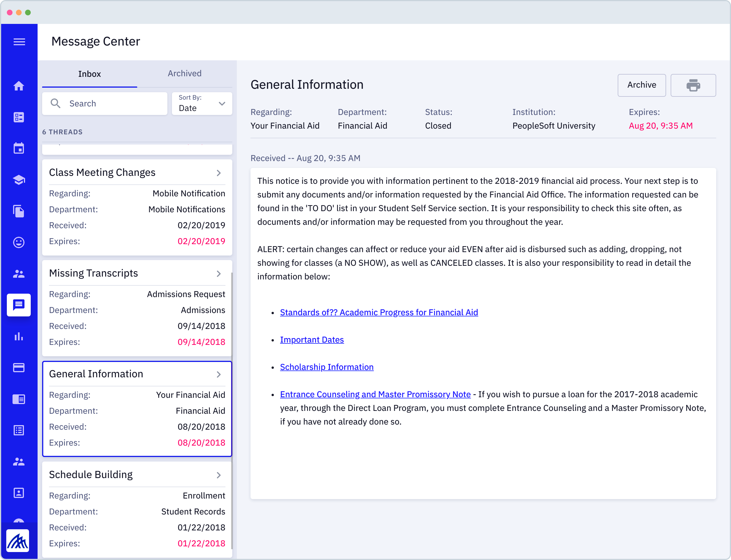Go to Home via house icon
This screenshot has width=731, height=560.
[19, 86]
